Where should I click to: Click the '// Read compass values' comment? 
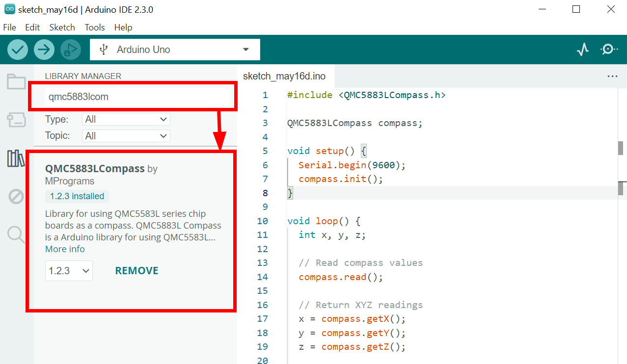[360, 263]
